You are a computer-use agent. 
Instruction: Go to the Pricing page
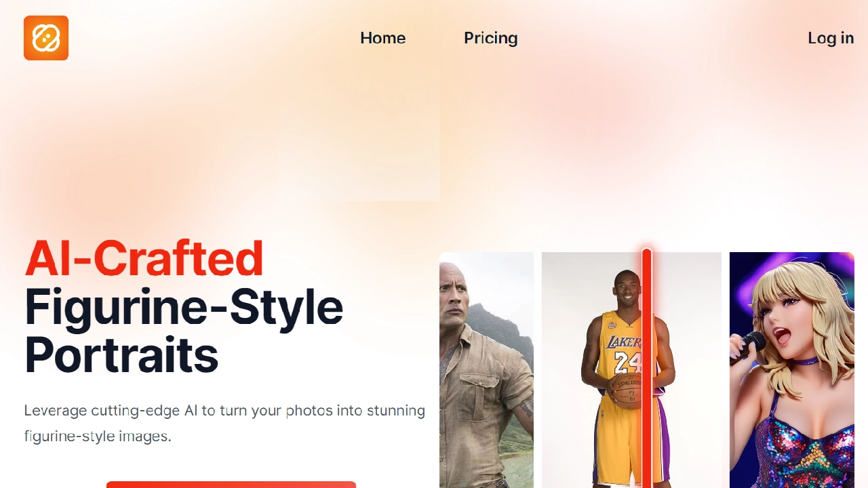tap(490, 38)
